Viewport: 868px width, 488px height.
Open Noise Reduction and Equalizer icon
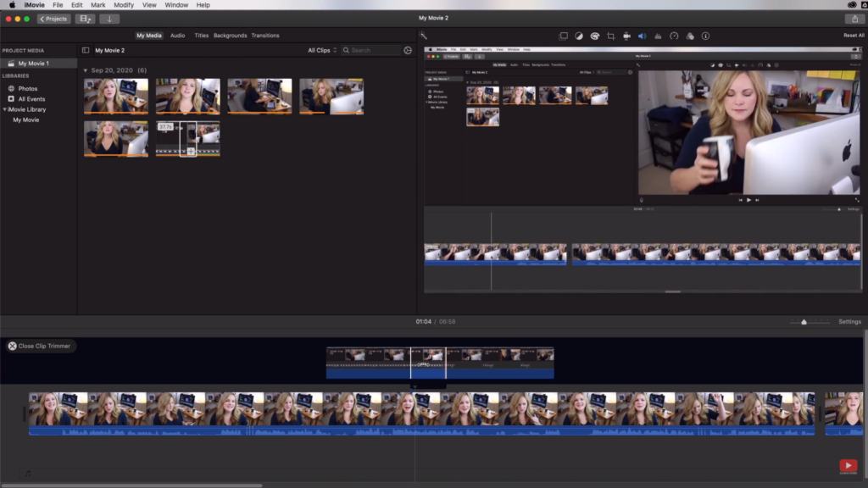[658, 36]
